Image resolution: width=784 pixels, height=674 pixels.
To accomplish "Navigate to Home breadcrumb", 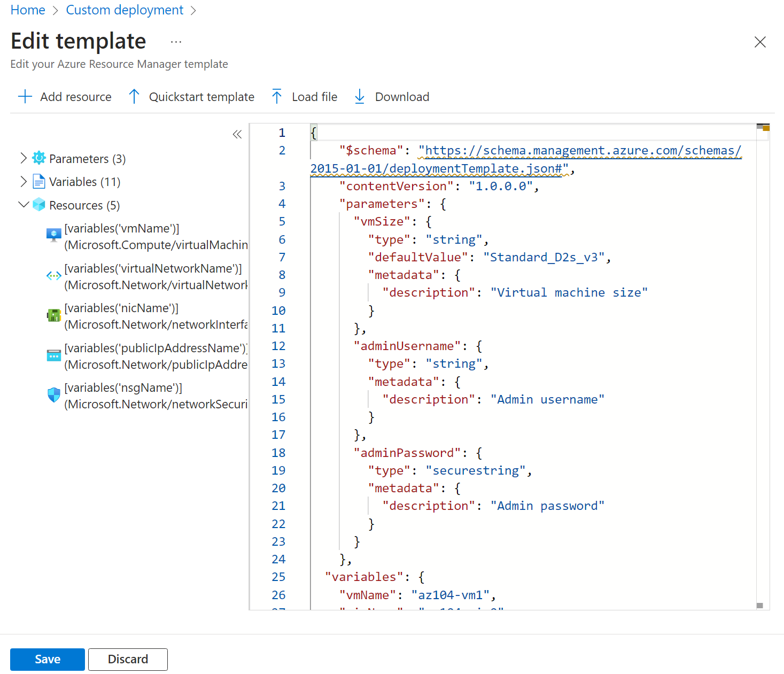I will click(28, 10).
